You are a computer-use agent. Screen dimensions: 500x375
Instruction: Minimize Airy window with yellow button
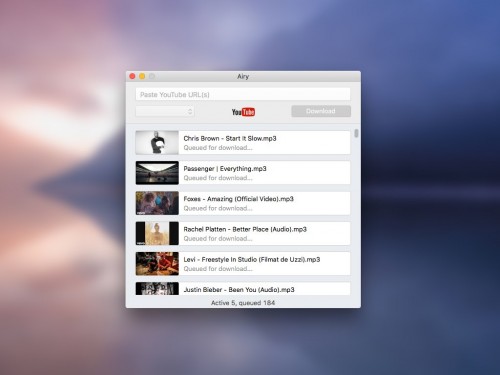tap(142, 76)
